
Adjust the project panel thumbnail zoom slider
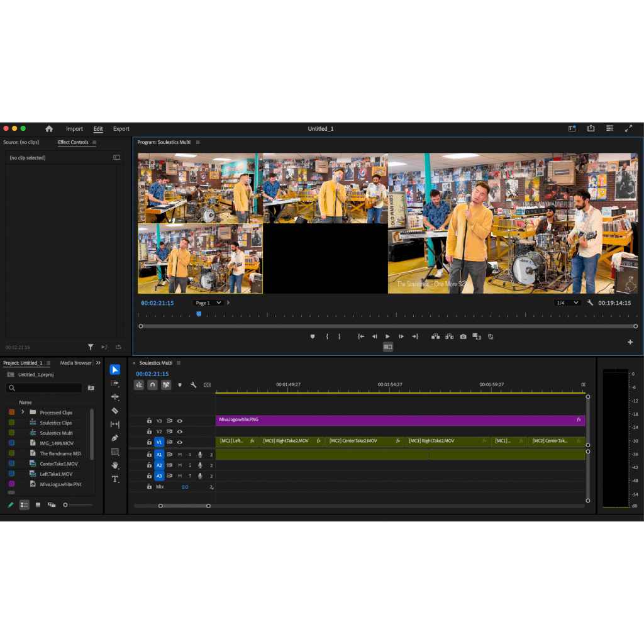(x=65, y=504)
